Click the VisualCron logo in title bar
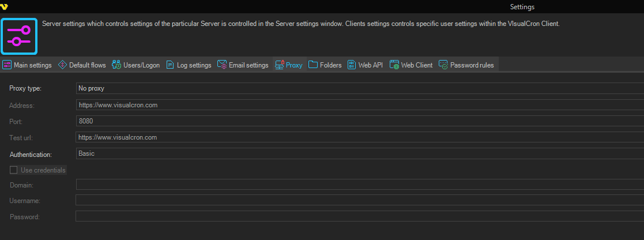The width and height of the screenshot is (644, 240). point(4,6)
